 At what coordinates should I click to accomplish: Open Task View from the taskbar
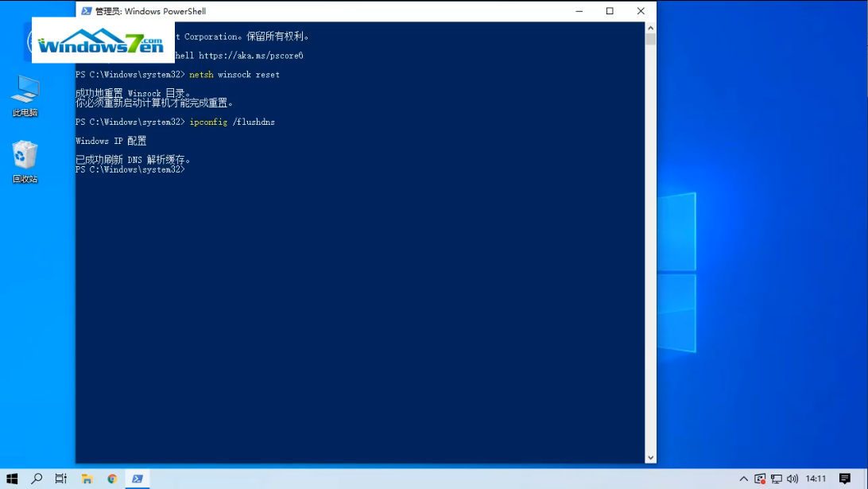point(61,479)
